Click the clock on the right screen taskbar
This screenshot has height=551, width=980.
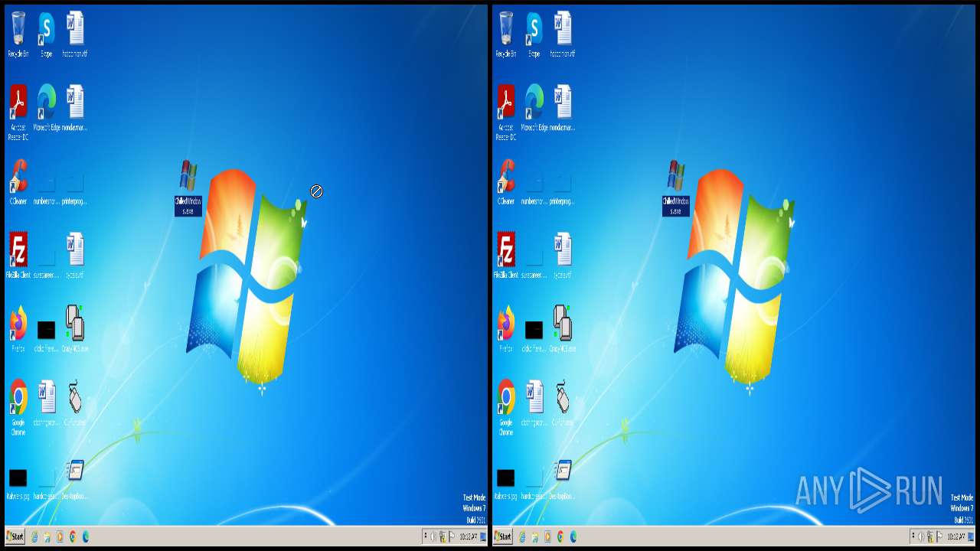tap(955, 536)
